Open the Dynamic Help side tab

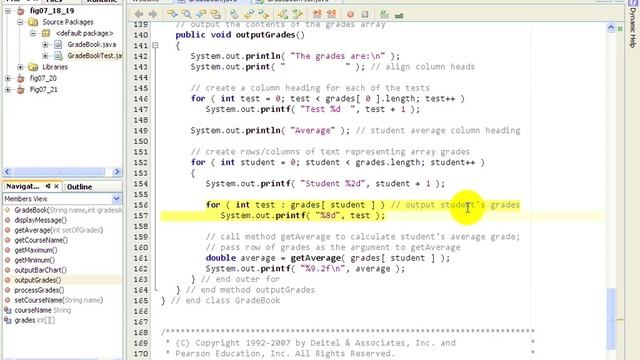tap(632, 27)
